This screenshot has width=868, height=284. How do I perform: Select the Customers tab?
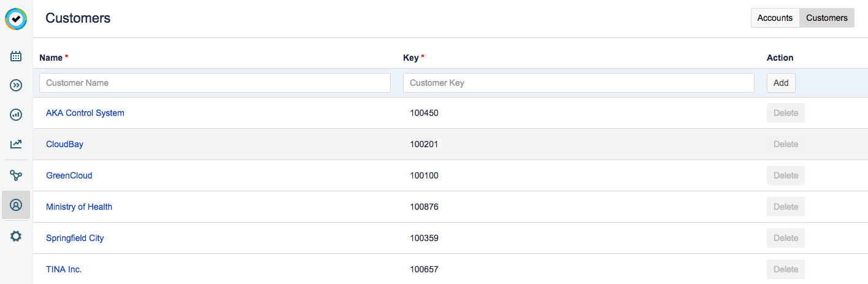[x=826, y=18]
